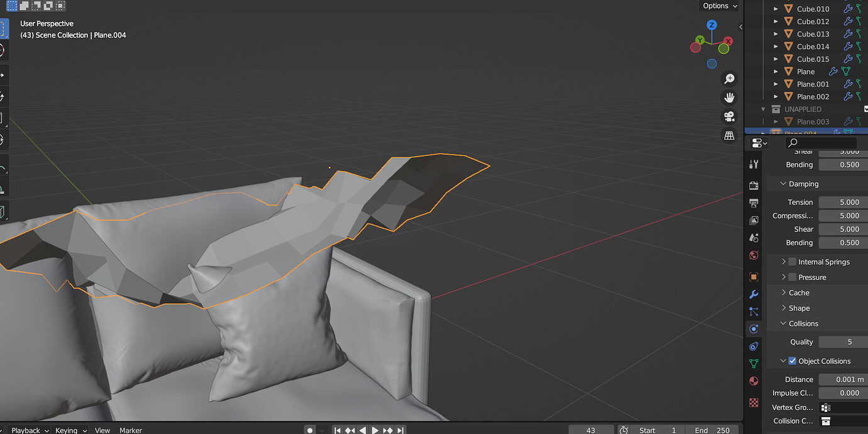Uncheck the Object Collisions checkbox
Image resolution: width=868 pixels, height=434 pixels.
tap(793, 361)
